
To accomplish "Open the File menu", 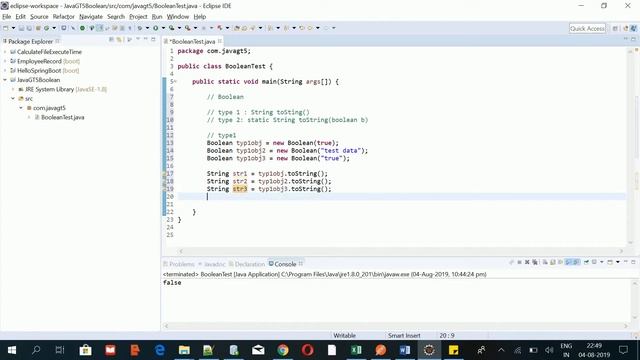I will pos(7,17).
